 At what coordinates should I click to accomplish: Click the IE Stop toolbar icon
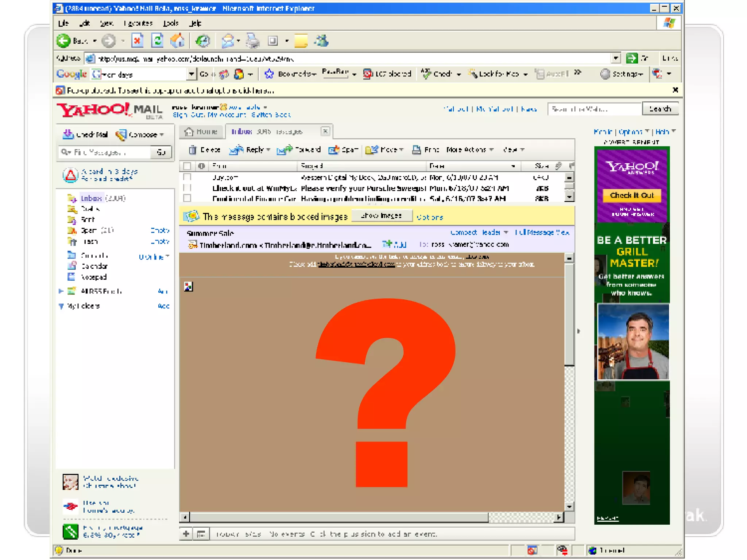(138, 41)
